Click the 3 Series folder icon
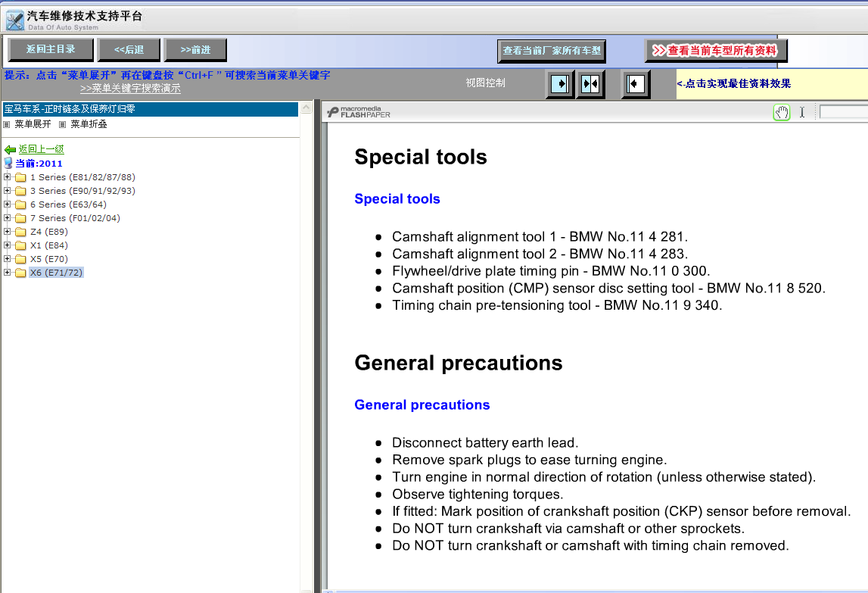Screen dimensions: 868x593 pyautogui.click(x=21, y=191)
